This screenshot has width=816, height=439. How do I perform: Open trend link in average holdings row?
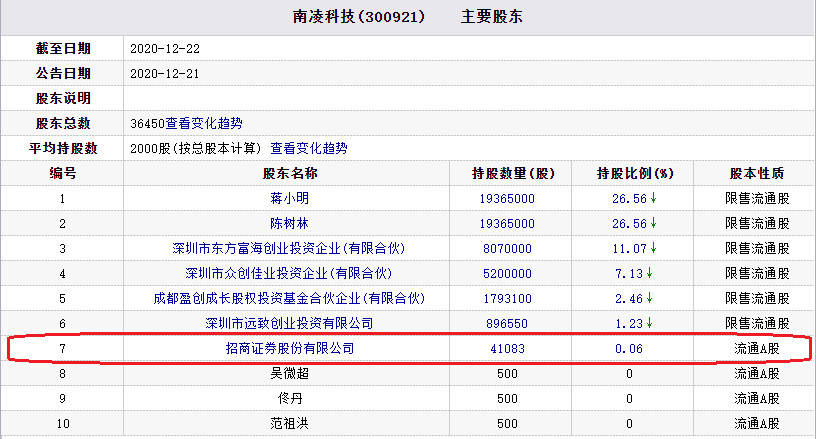(309, 148)
